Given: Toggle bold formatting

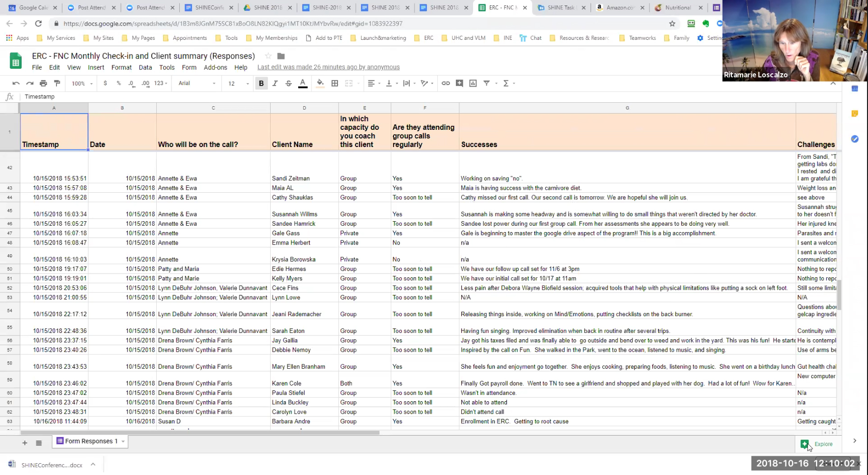Looking at the screenshot, I should [x=261, y=84].
